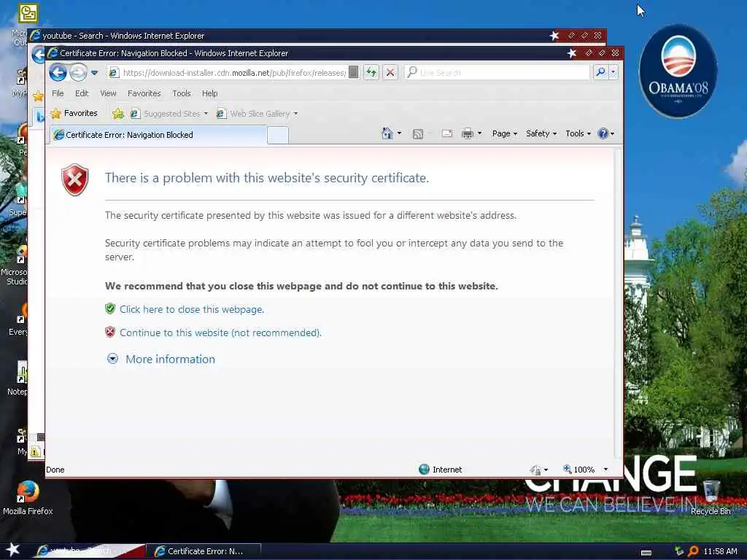Viewport: 747px width, 560px height.
Task: Open the Safety command bar menu
Action: pos(541,134)
